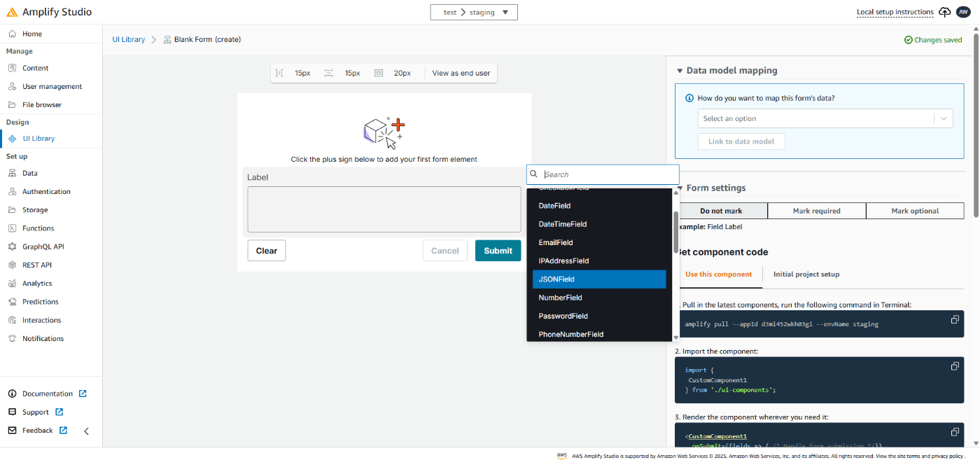This screenshot has width=980, height=465.
Task: Click the cloud deploy icon
Action: (x=945, y=12)
